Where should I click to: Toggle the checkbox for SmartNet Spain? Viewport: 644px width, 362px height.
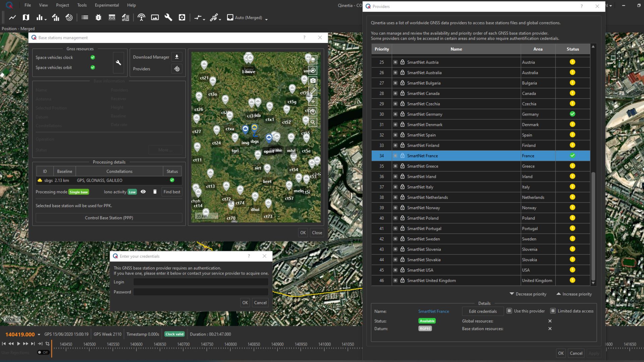pyautogui.click(x=395, y=135)
